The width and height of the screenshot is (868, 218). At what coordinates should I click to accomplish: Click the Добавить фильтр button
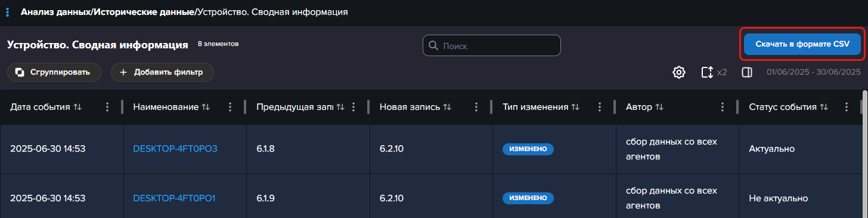(162, 72)
